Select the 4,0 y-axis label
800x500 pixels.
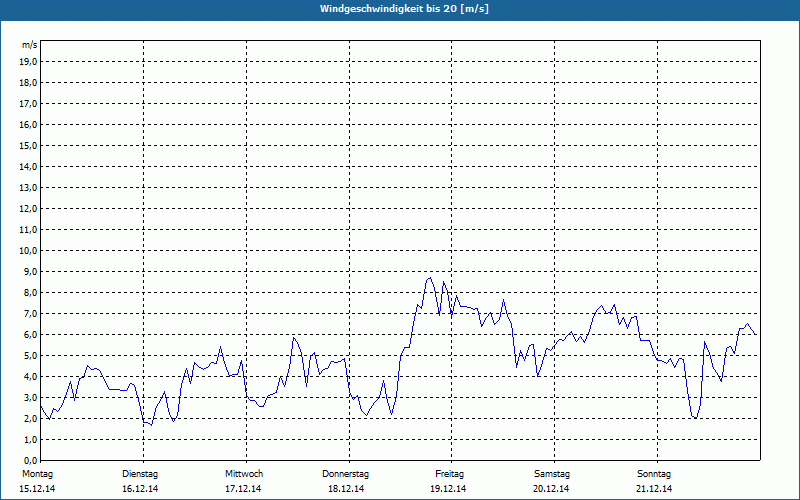(30, 377)
